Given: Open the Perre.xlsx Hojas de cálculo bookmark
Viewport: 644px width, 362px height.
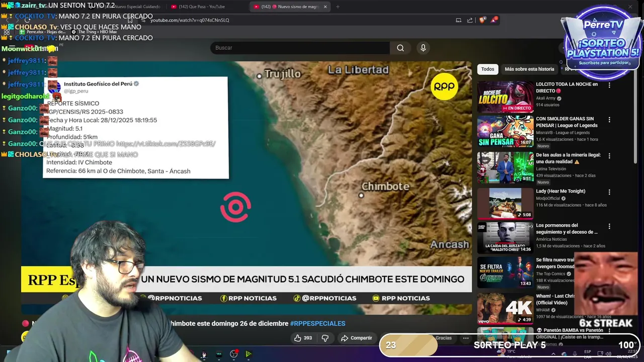Looking at the screenshot, I should (x=43, y=32).
